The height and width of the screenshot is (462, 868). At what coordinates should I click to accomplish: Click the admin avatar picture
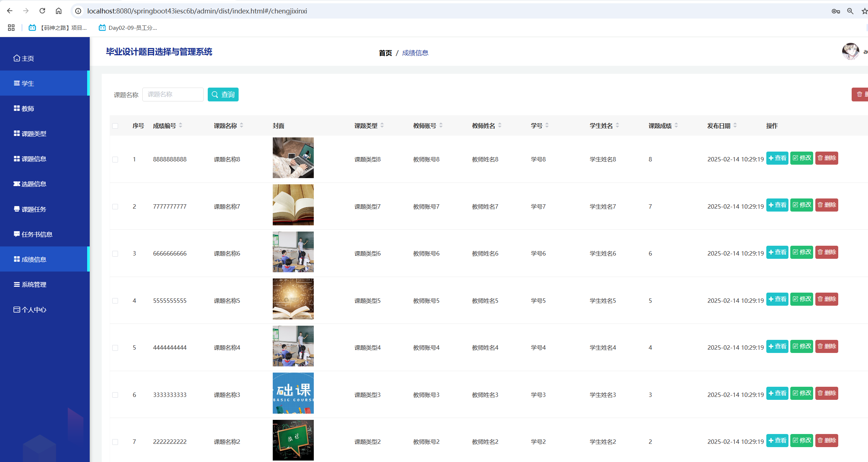850,51
